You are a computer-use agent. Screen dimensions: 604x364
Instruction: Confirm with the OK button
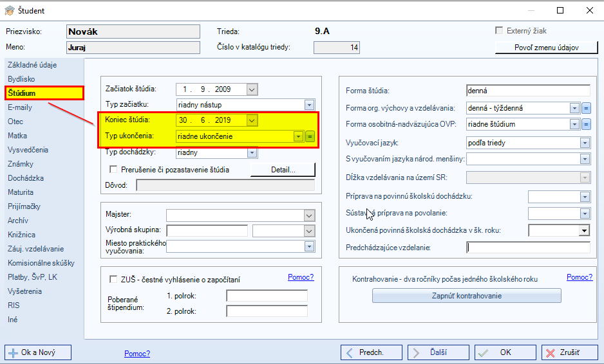coord(505,352)
